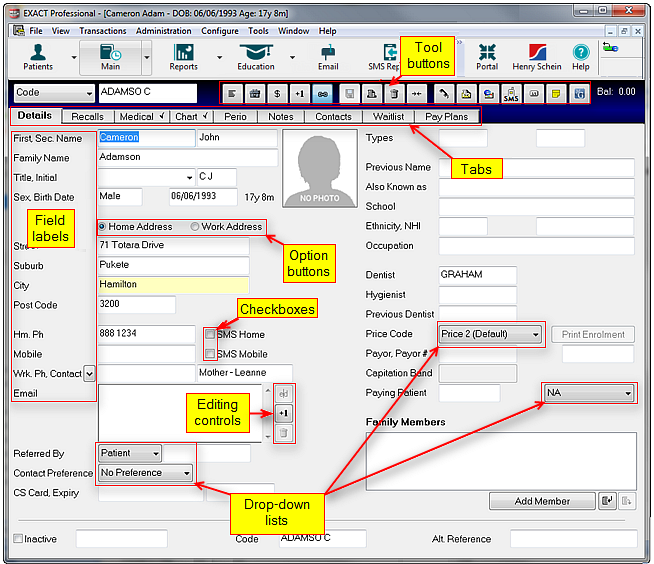
Task: Open the Main toolbar button
Action: tap(110, 57)
